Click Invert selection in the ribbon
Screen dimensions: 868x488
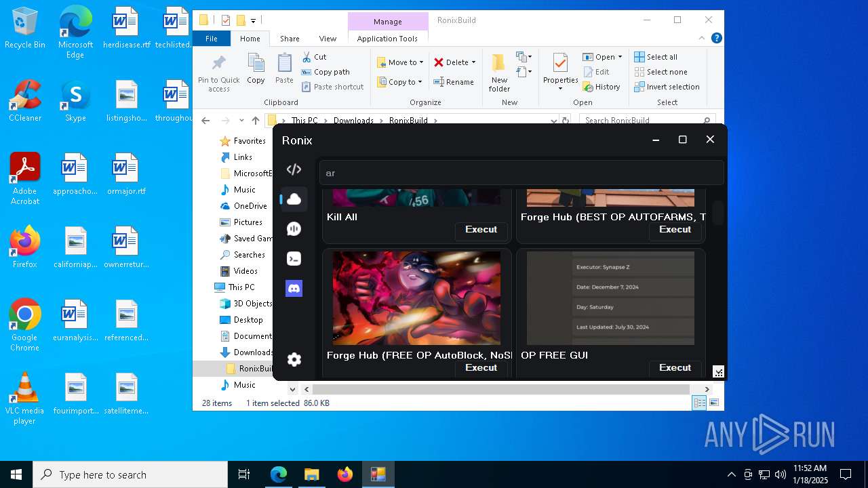coord(667,87)
